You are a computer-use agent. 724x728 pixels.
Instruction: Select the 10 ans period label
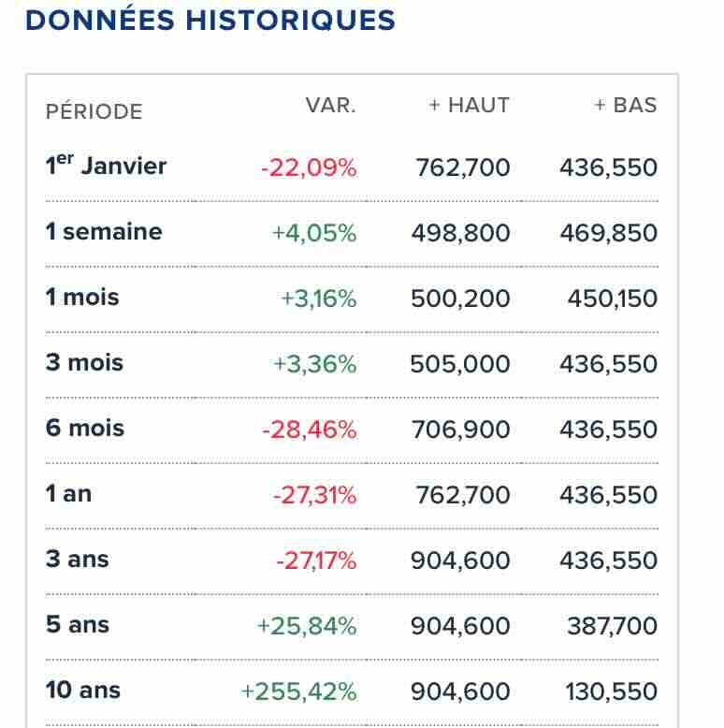tap(83, 691)
